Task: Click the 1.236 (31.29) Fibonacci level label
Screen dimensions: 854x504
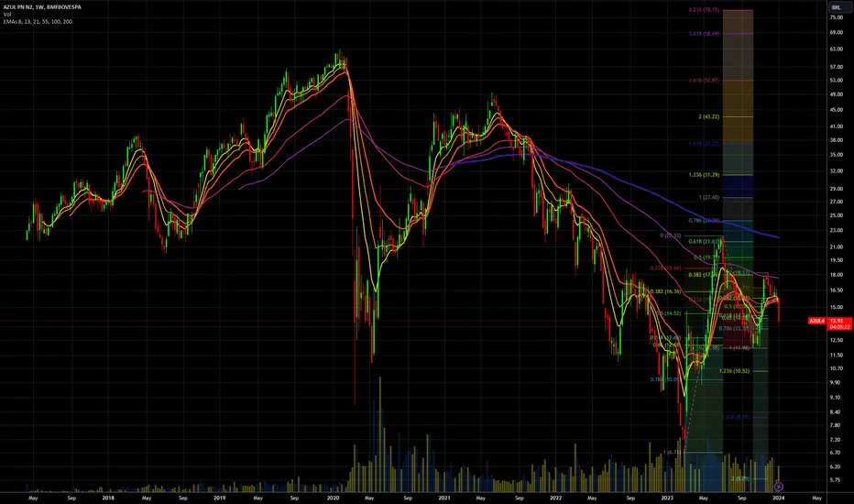Action: [x=704, y=175]
